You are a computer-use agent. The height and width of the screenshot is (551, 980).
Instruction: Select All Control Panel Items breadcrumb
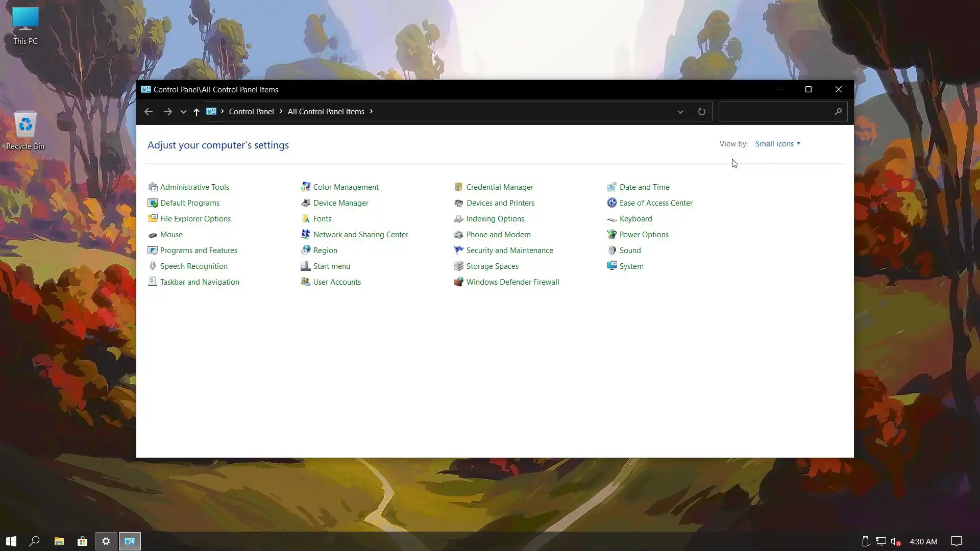tap(326, 111)
